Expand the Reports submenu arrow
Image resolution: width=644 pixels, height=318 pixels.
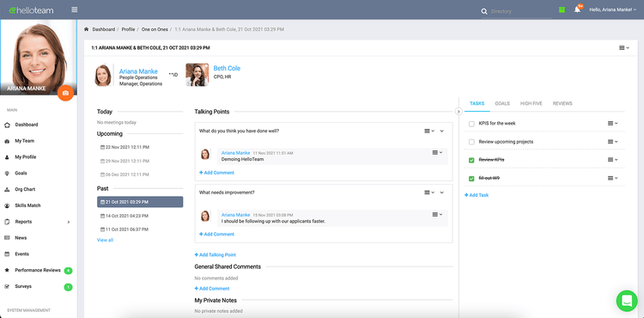pos(69,222)
